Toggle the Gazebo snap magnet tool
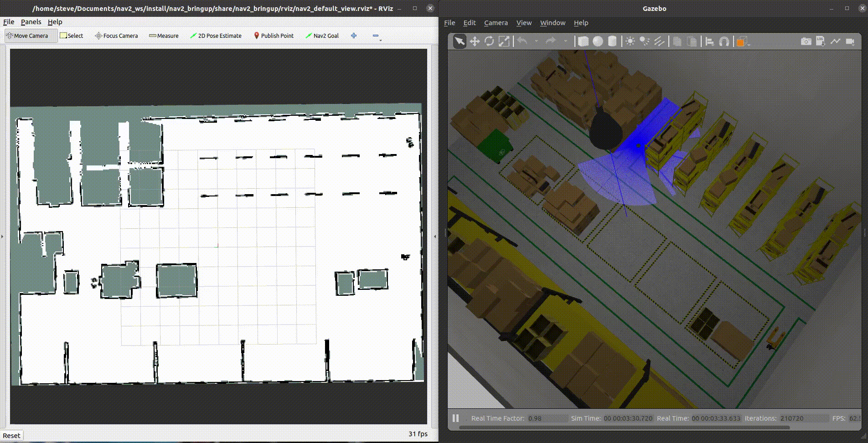Image resolution: width=868 pixels, height=443 pixels. click(724, 41)
